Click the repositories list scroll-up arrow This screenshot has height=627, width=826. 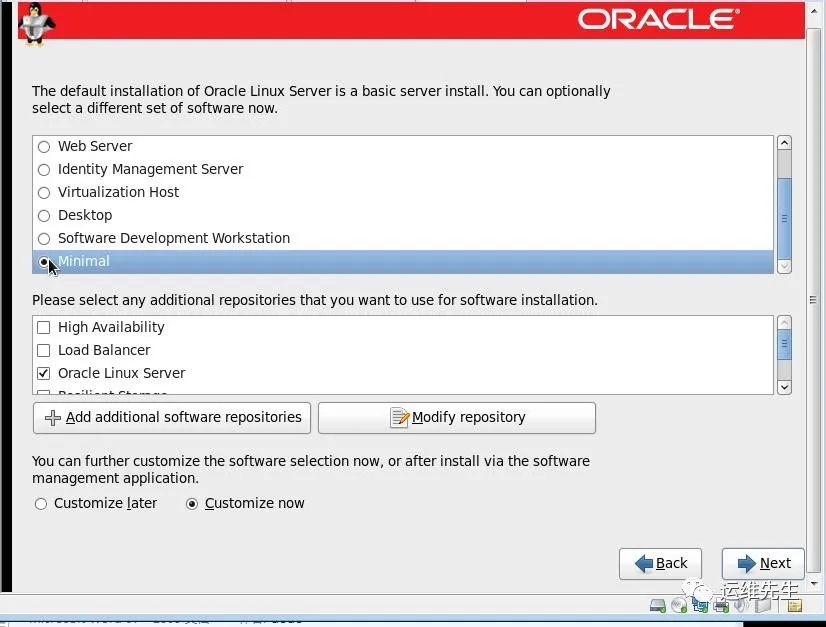pyautogui.click(x=784, y=322)
